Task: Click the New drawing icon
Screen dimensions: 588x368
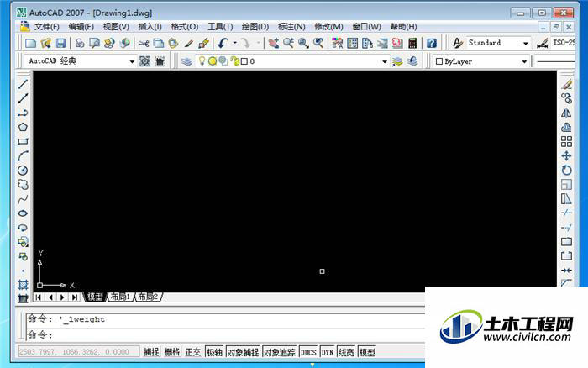Action: 30,43
